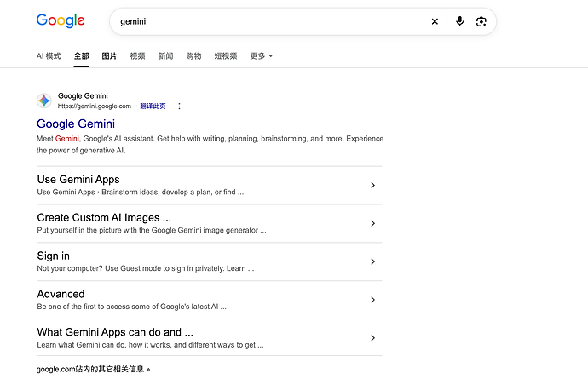Open the Use Gemini Apps sitelink
588x385 pixels.
pyautogui.click(x=78, y=180)
